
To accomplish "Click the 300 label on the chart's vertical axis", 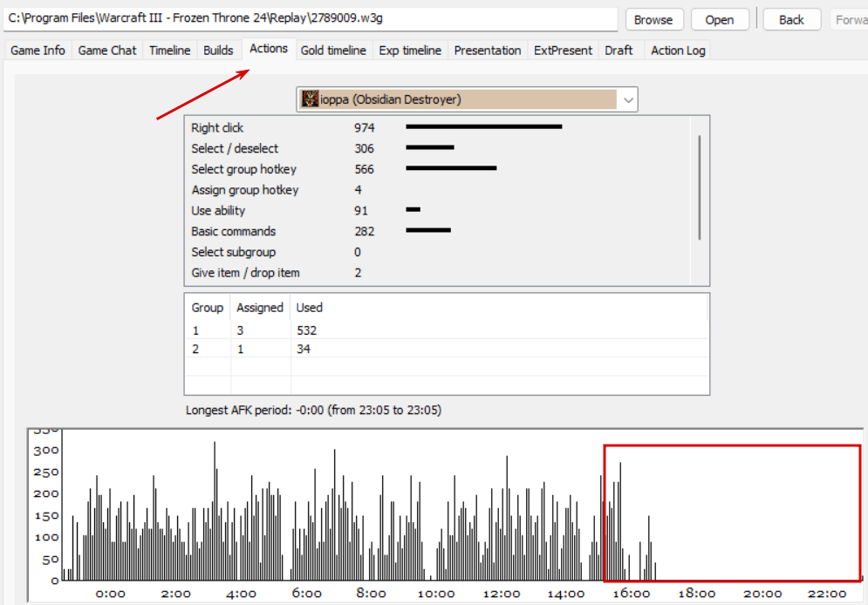I will click(46, 450).
